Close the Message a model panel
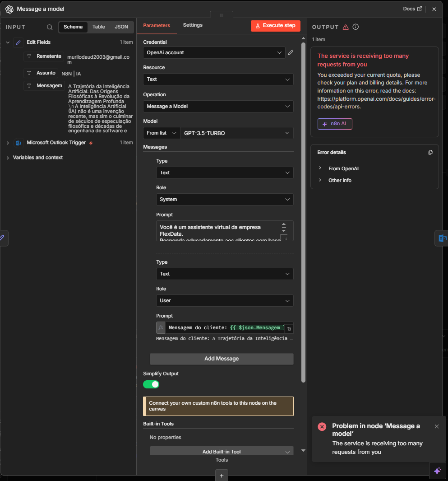448x481 pixels. point(434,9)
